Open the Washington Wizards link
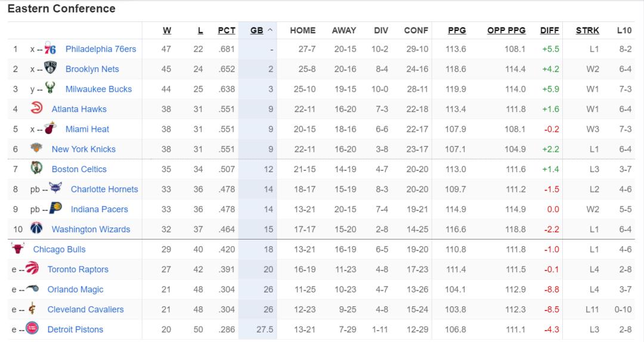 tap(91, 229)
